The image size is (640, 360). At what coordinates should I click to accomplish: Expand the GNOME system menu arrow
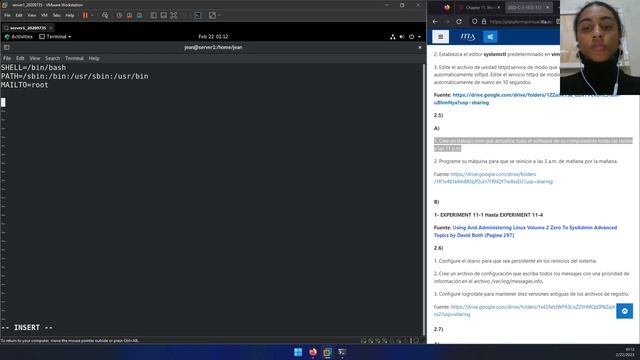pos(419,37)
